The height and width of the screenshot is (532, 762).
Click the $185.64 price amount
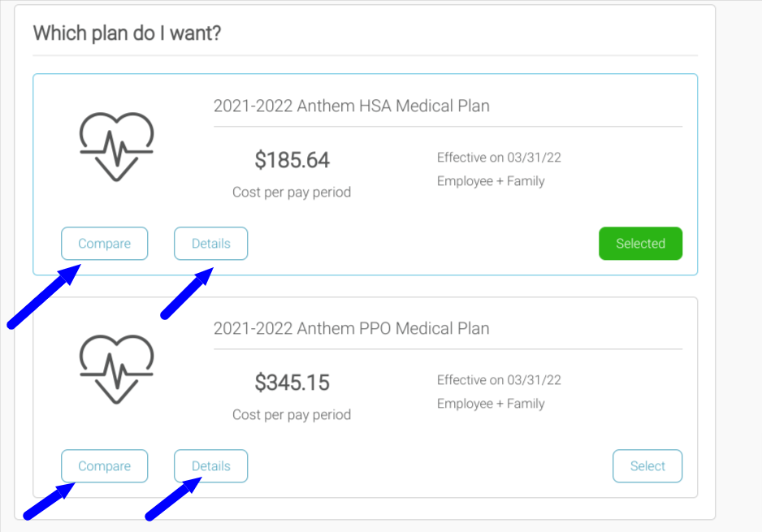click(x=292, y=160)
